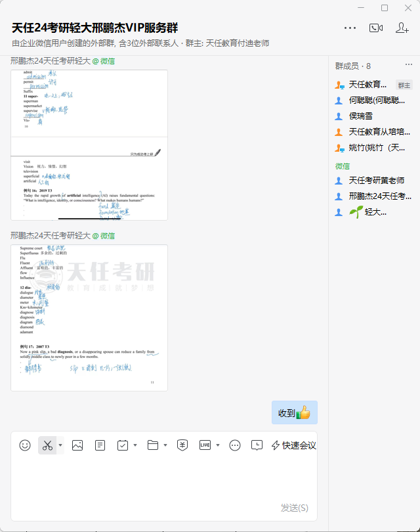Screen dimensions: 420x532
Task: Add a member to the group
Action: [402, 28]
